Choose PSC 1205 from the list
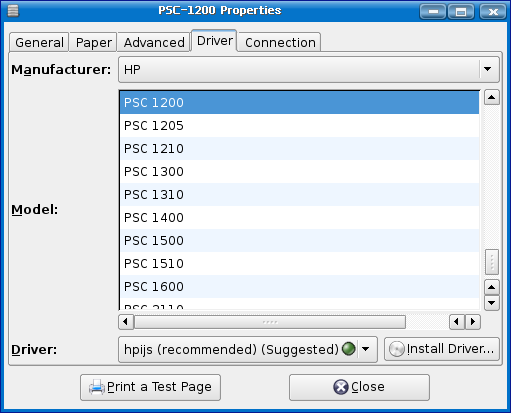511x413 pixels. point(299,125)
